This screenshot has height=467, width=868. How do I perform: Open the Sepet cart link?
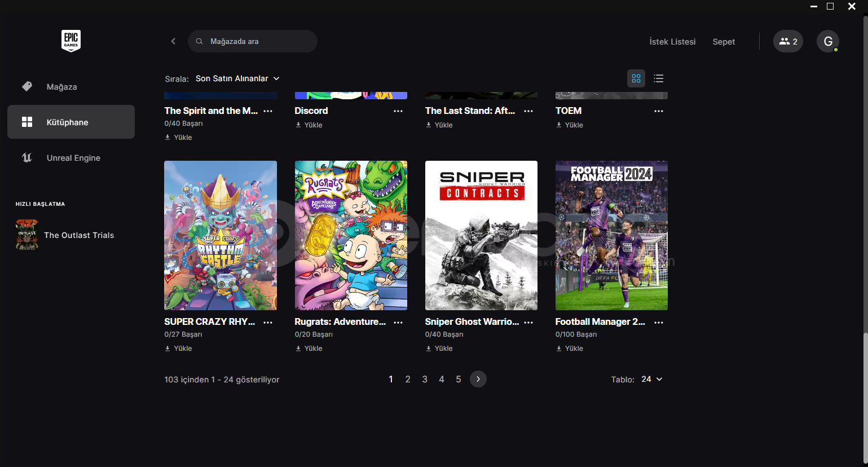pyautogui.click(x=724, y=42)
